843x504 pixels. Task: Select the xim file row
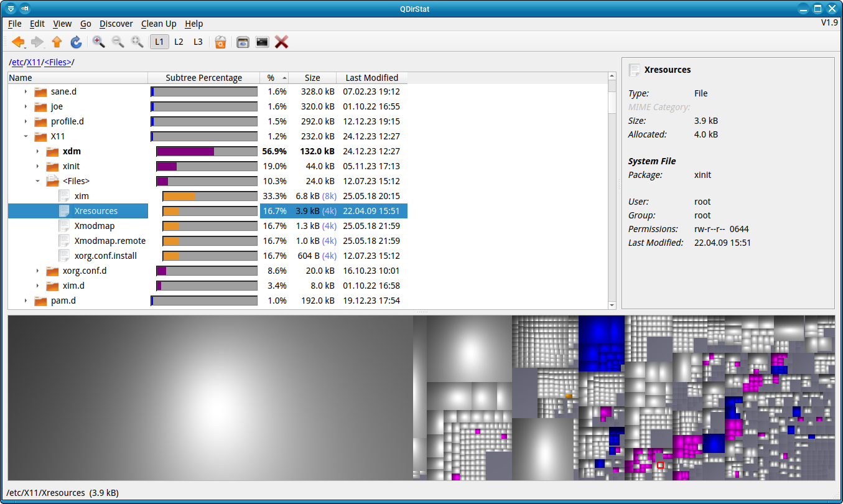coord(208,196)
